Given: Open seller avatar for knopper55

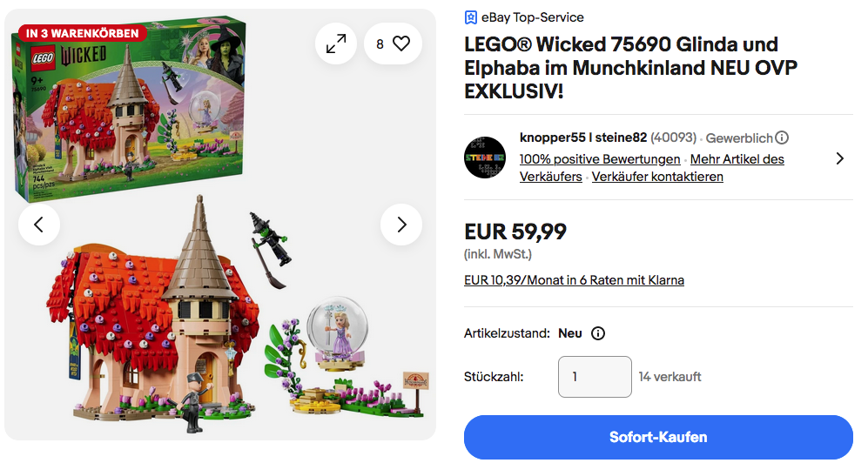Looking at the screenshot, I should 485,158.
